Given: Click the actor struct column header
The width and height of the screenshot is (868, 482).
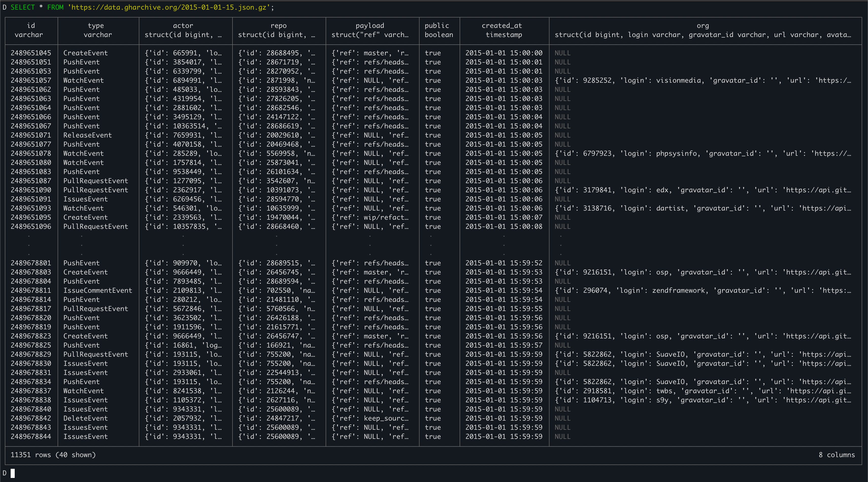Looking at the screenshot, I should [x=183, y=30].
